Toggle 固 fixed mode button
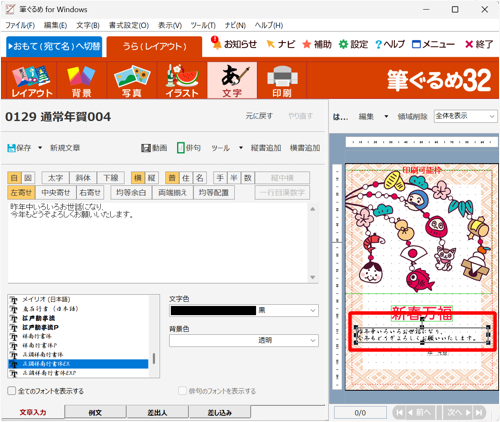Image resolution: width=500 pixels, height=422 pixels. 28,178
